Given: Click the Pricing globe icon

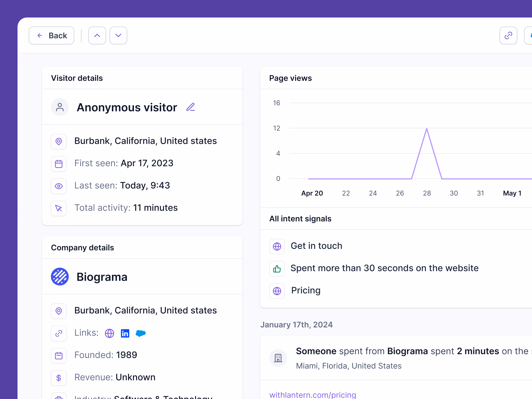Looking at the screenshot, I should click(277, 291).
